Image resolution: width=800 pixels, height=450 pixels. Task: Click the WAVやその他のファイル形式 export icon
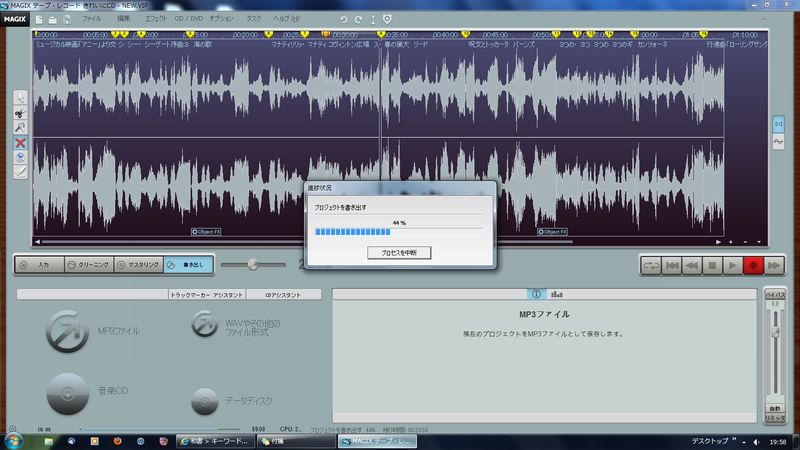tap(205, 323)
